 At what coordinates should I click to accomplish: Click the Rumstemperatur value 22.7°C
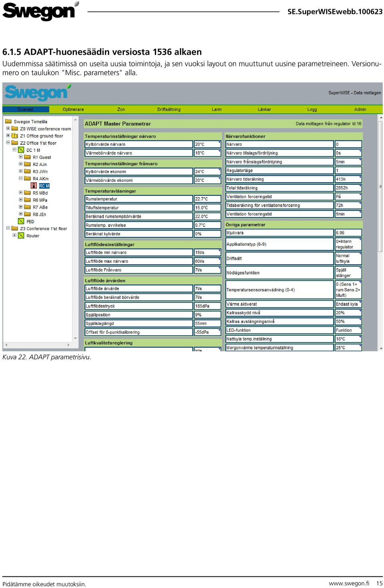208,199
